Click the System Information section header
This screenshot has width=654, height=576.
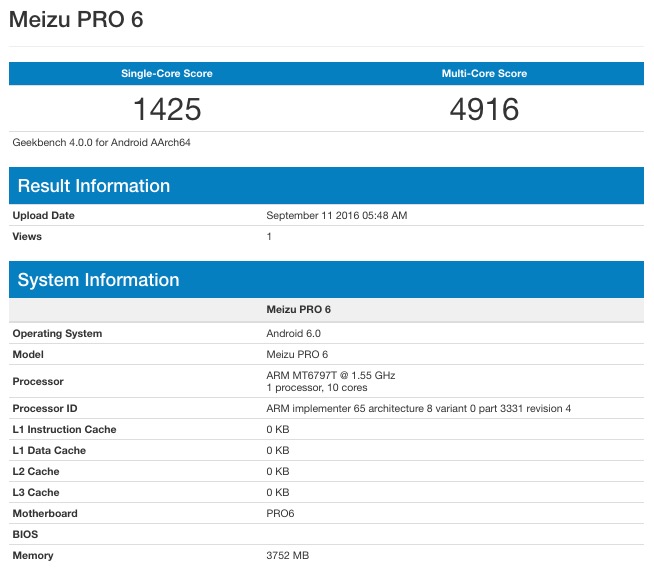pos(98,280)
